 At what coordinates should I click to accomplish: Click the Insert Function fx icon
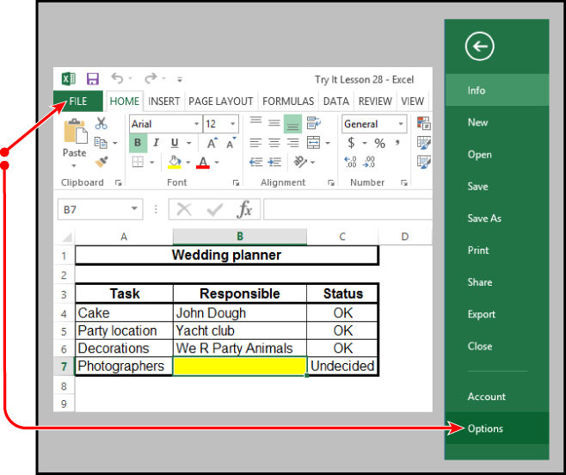coord(244,209)
